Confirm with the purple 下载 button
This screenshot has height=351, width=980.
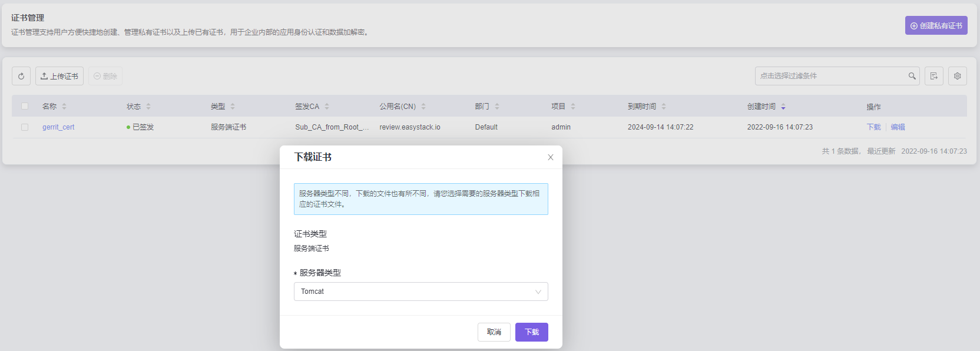point(531,332)
